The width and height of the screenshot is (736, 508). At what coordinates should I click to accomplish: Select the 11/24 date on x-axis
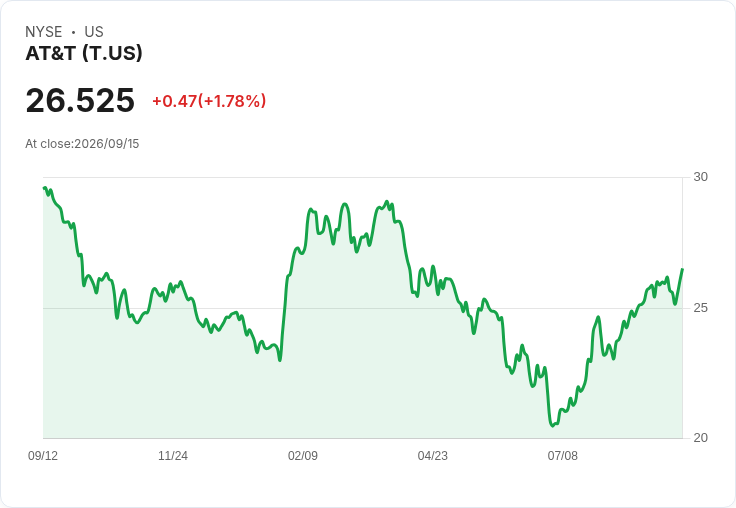point(173,455)
